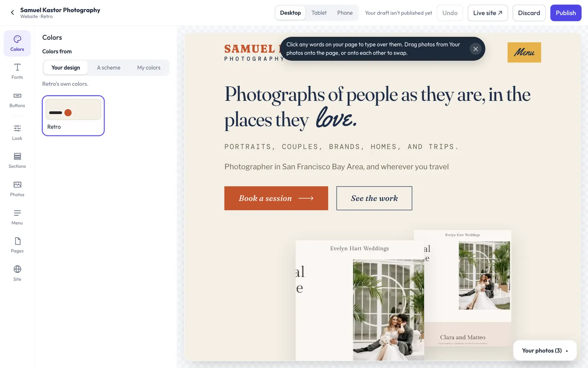Open the Photos panel

pos(17,189)
